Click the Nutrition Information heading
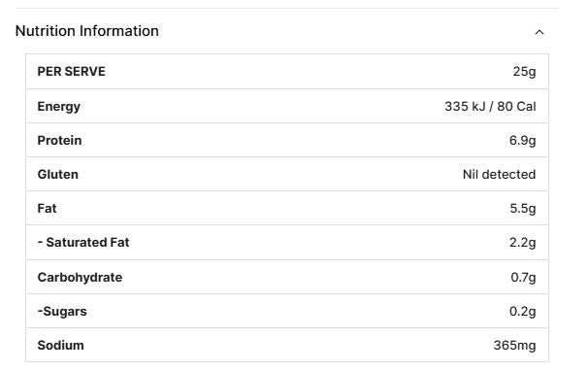Viewport: 588px width, 371px height. (87, 31)
